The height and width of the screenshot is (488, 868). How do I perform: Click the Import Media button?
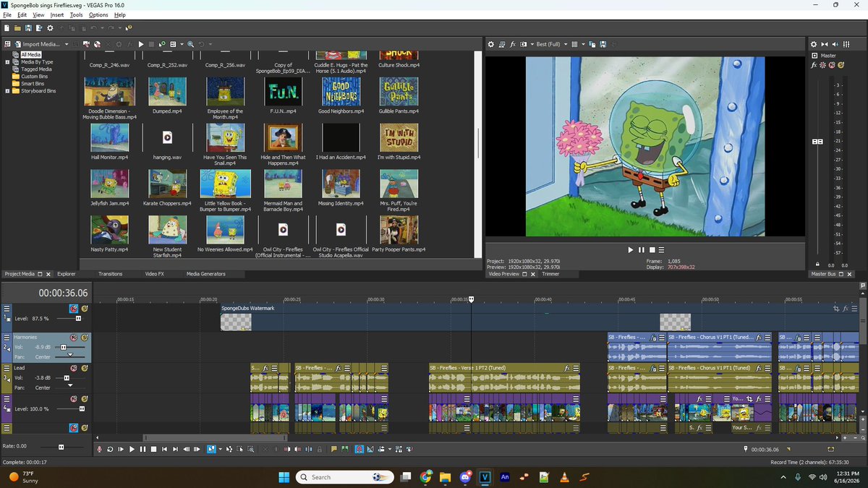point(39,44)
